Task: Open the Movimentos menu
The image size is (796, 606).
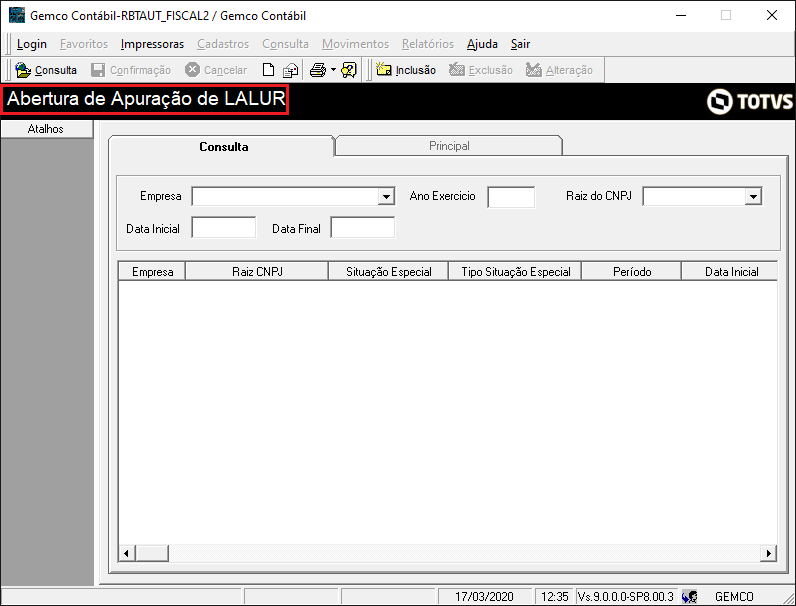Action: point(355,44)
